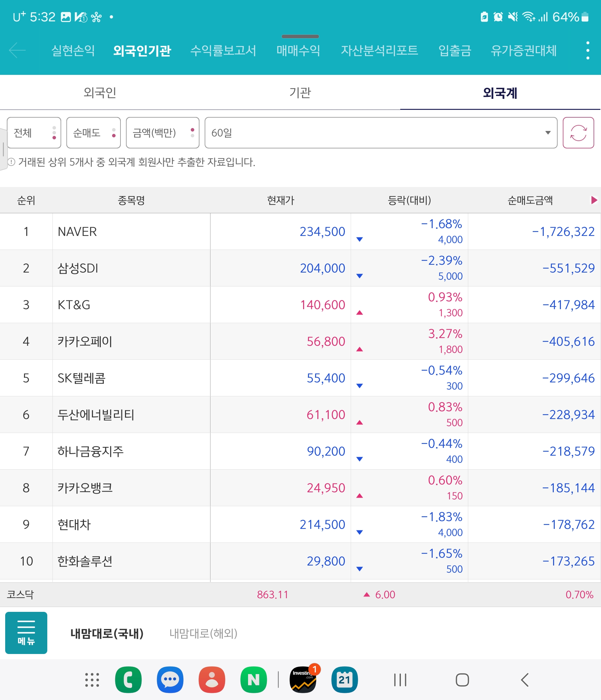Open the Calendar app icon
Viewport: 601px width, 700px height.
click(x=345, y=680)
